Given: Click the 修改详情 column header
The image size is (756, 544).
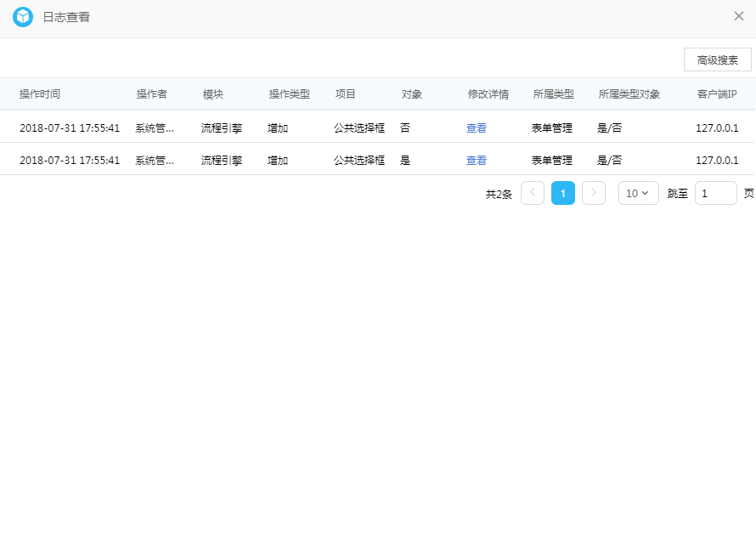Looking at the screenshot, I should coord(488,94).
